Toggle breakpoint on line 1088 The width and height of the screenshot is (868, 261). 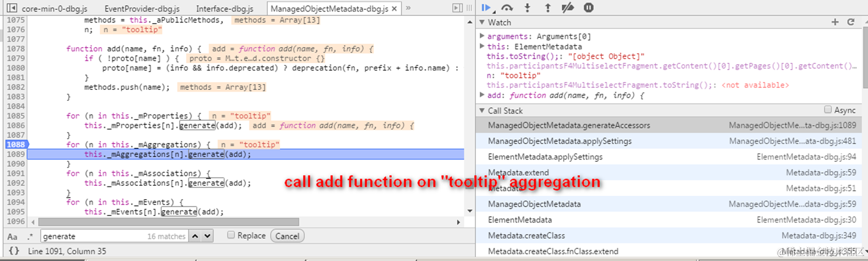(15, 145)
